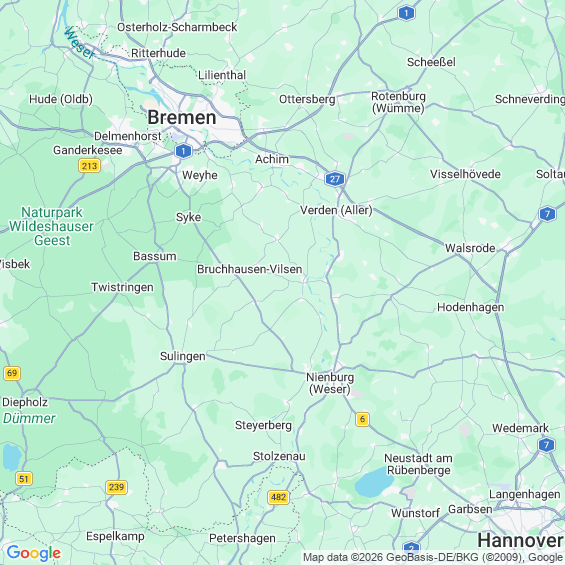Select the Bremen city label

[182, 117]
